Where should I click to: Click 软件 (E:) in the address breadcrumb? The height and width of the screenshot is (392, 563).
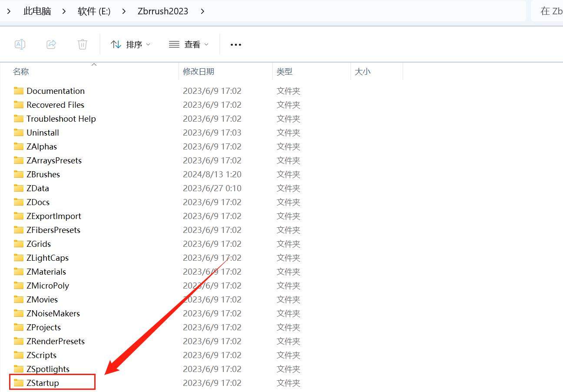[94, 11]
